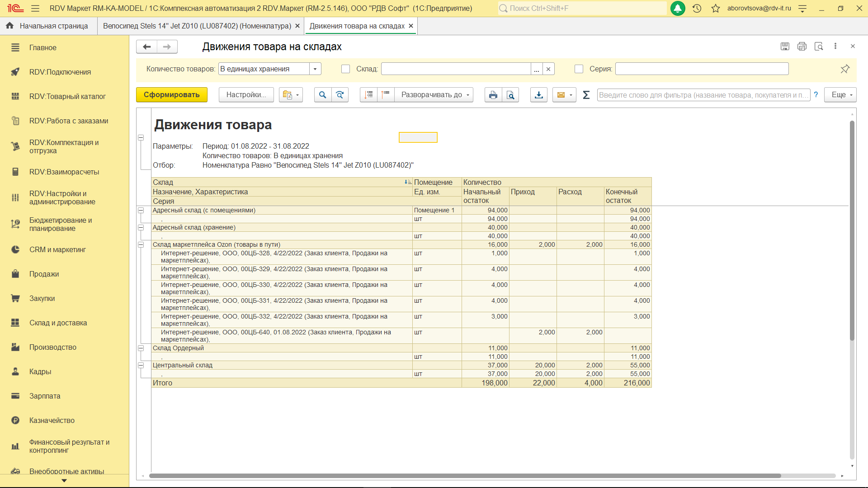Click the Сформировать button
This screenshot has height=488, width=868.
pos(171,95)
